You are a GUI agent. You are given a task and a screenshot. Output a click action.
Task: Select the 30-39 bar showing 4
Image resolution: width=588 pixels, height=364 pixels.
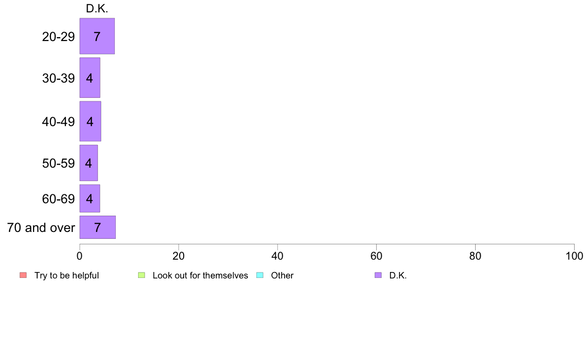[90, 78]
